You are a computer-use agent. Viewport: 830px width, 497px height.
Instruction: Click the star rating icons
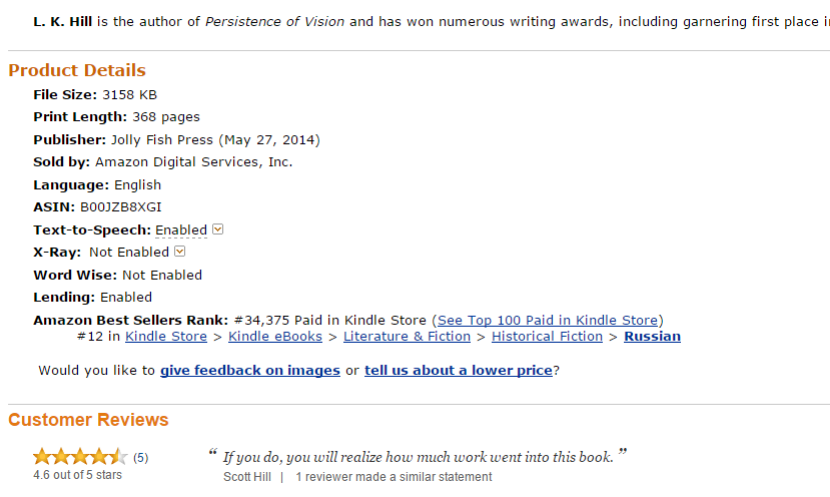[x=80, y=456]
